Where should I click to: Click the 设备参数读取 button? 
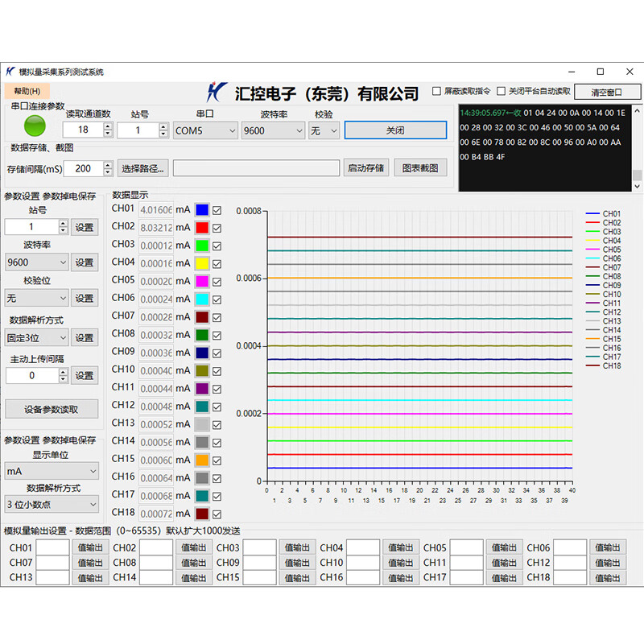click(x=52, y=409)
